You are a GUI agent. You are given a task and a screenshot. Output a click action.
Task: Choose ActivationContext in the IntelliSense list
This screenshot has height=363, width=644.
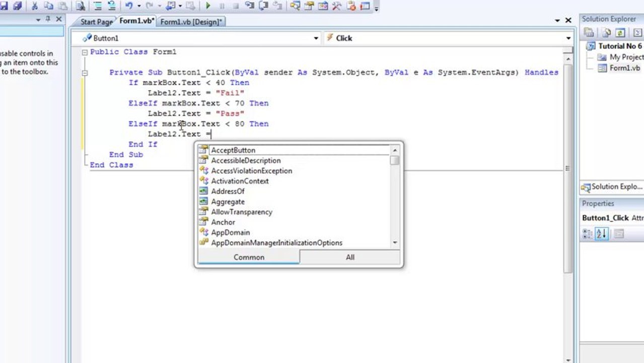pos(294,181)
